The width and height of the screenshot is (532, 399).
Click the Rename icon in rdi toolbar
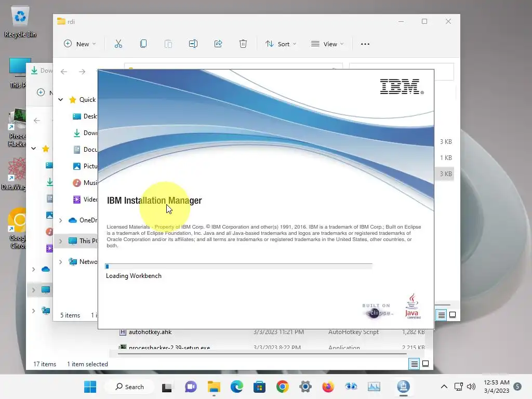[193, 44]
